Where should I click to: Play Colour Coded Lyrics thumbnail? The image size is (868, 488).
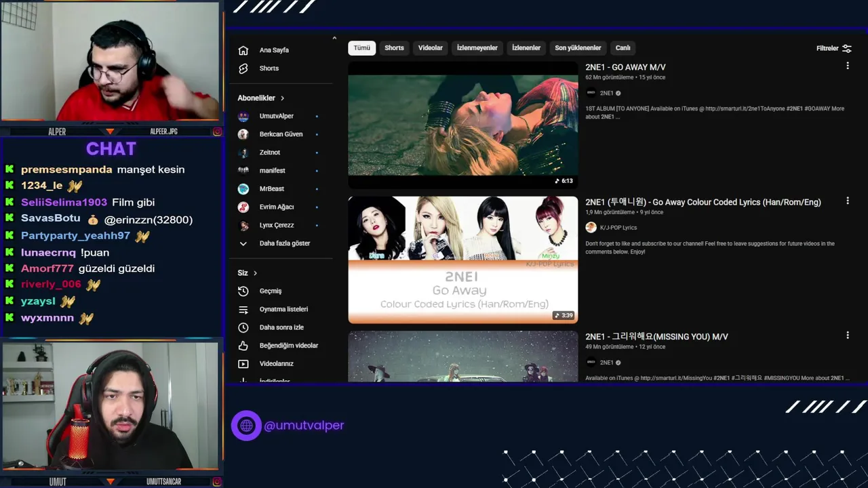point(463,260)
